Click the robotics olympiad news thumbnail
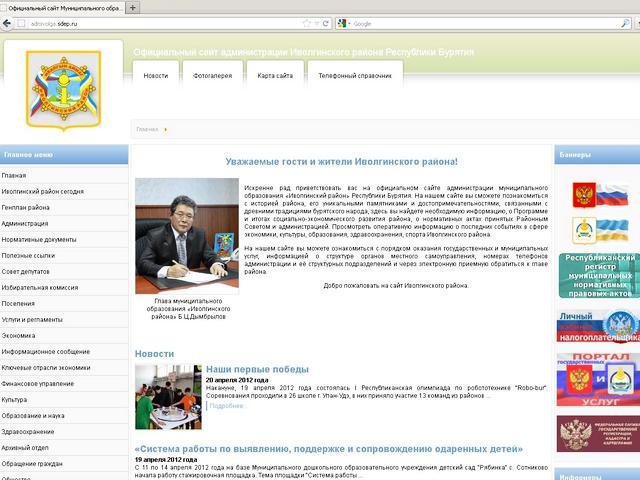This screenshot has height=480, width=640. click(169, 397)
